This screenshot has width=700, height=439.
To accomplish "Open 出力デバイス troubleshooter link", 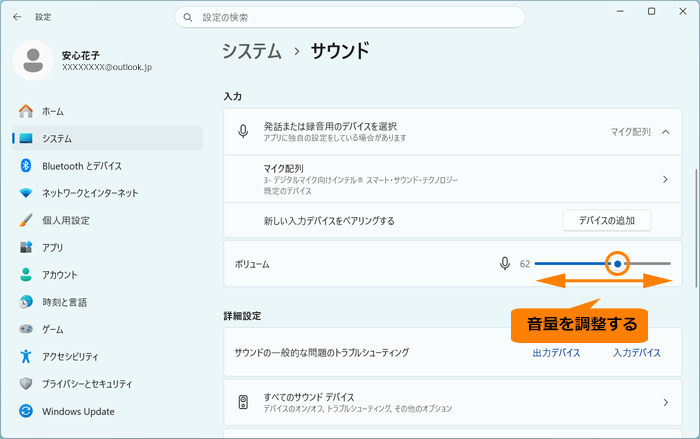I will (x=556, y=352).
